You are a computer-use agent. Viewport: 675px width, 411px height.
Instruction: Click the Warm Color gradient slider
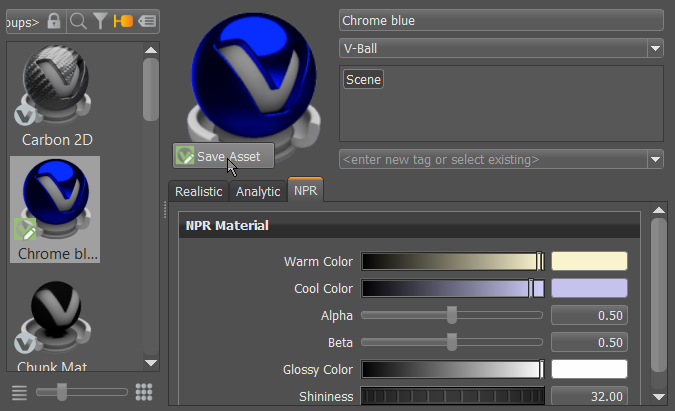(x=452, y=261)
